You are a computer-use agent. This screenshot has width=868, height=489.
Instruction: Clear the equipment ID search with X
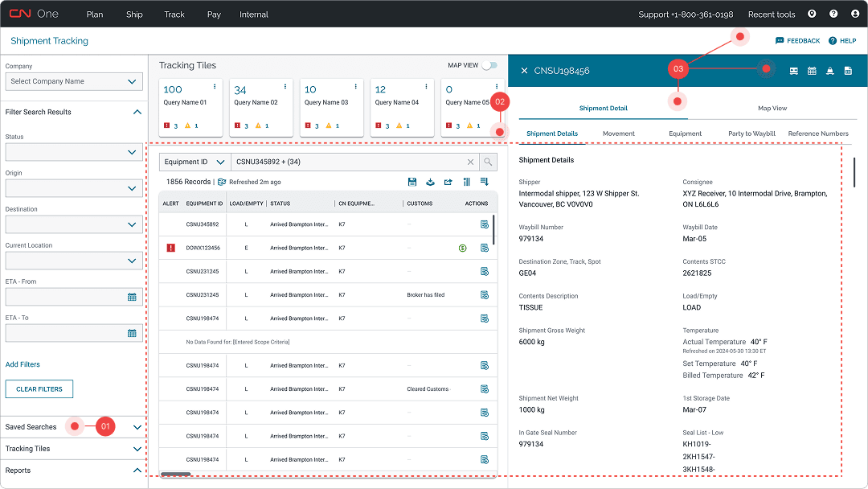pos(470,162)
